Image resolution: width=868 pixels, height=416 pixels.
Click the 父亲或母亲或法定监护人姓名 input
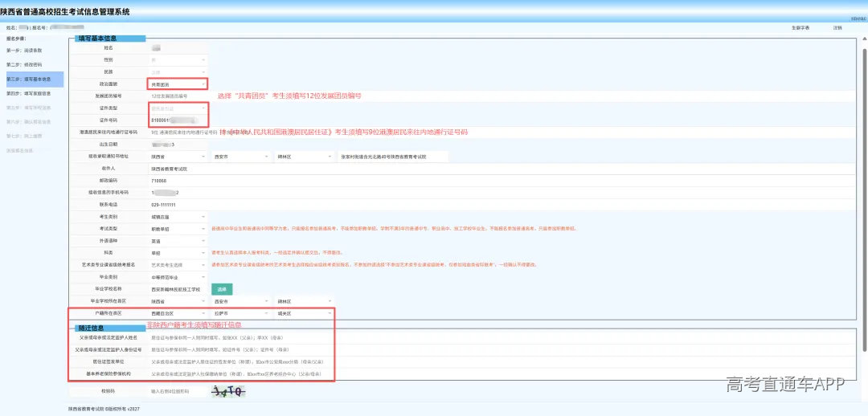(x=502, y=337)
